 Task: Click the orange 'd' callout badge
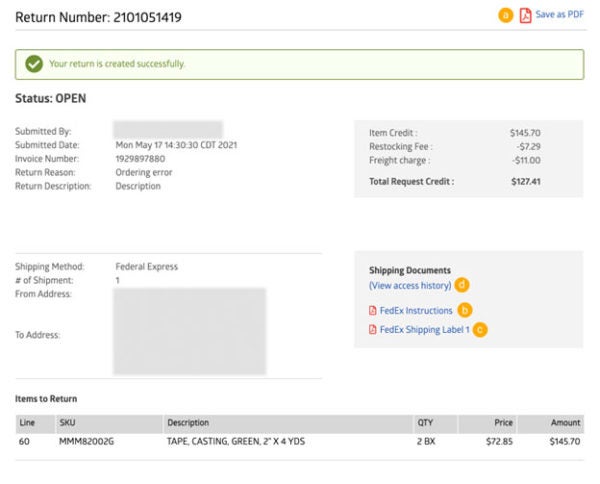pos(461,285)
